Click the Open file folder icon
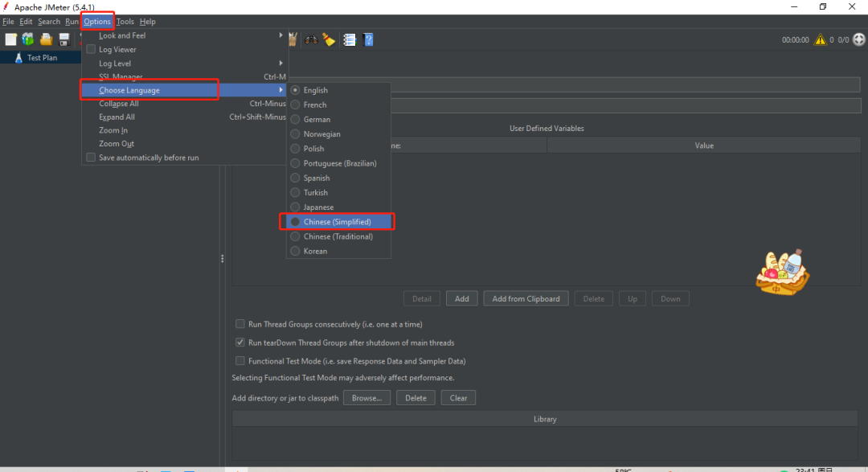The image size is (868, 472). 46,39
